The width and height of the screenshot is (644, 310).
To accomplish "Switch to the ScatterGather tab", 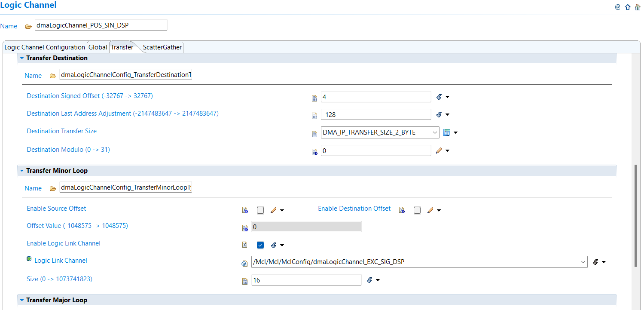I will (x=162, y=47).
